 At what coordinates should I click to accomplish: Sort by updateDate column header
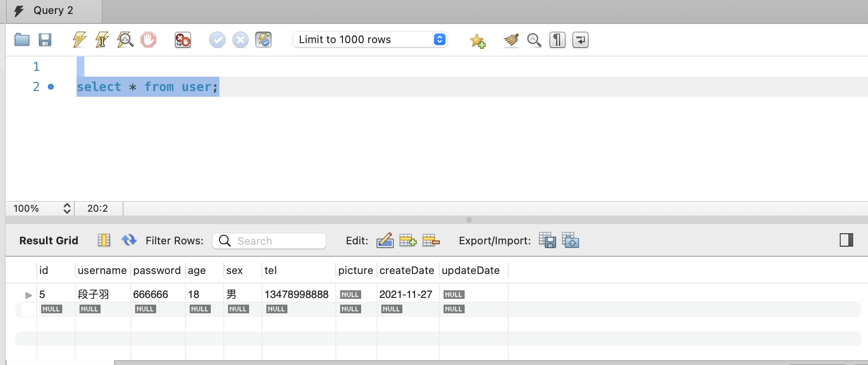(x=473, y=270)
